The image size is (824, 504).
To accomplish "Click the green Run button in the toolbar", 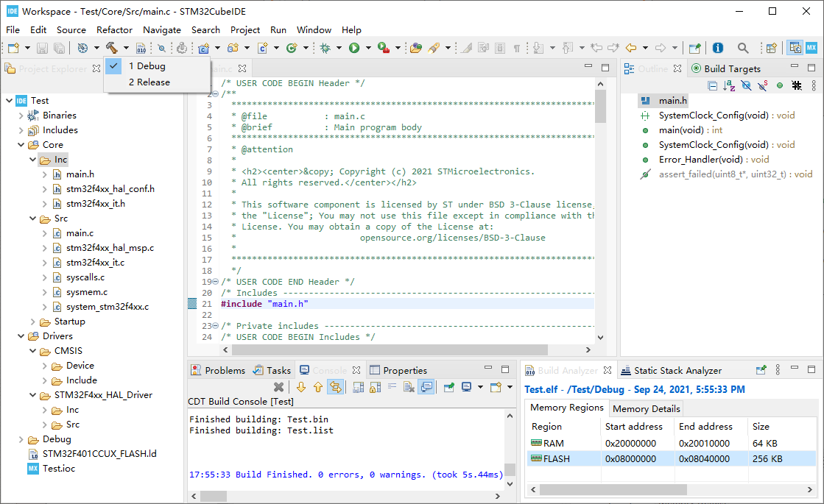I will [354, 48].
